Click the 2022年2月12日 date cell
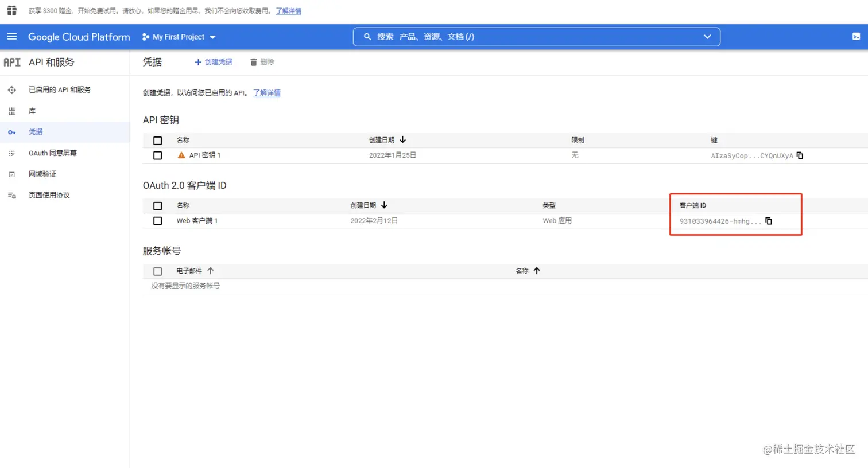The width and height of the screenshot is (868, 468). click(374, 221)
